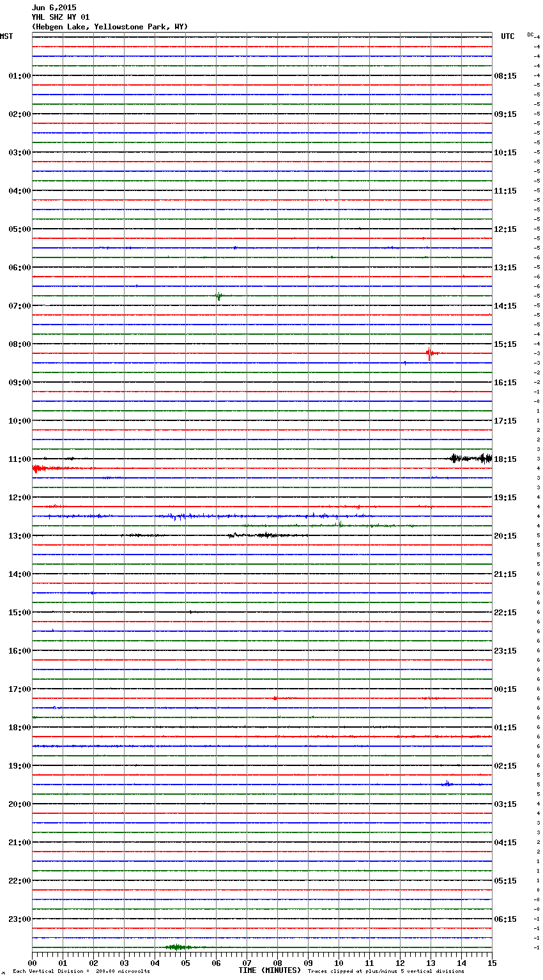The width and height of the screenshot is (543, 980).
Task: Select the 21:00 MST time label
Action: (x=20, y=843)
